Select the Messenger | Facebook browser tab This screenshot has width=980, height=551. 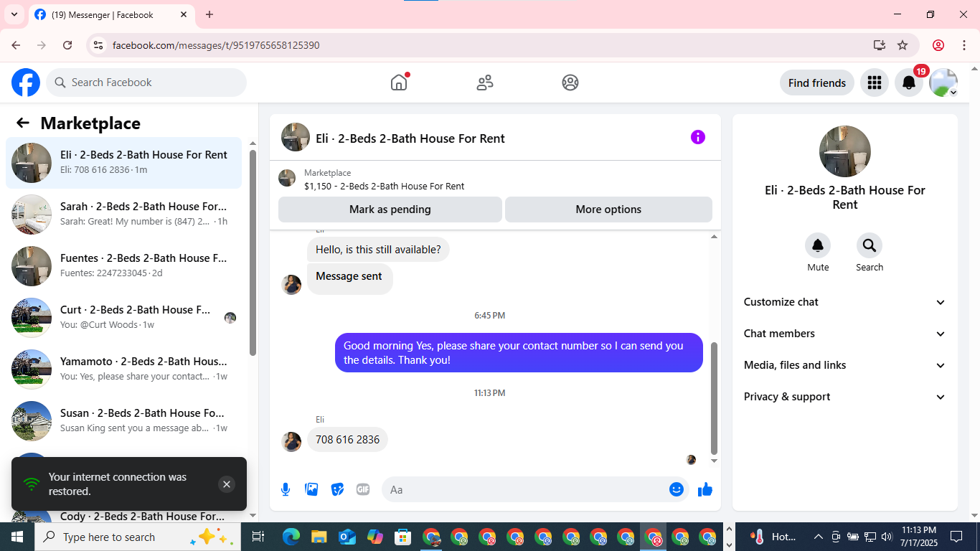(x=112, y=14)
